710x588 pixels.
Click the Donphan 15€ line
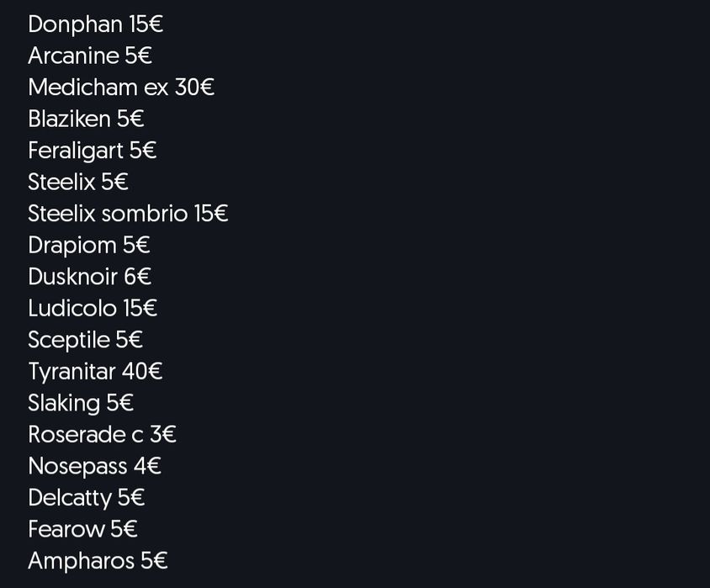(95, 24)
